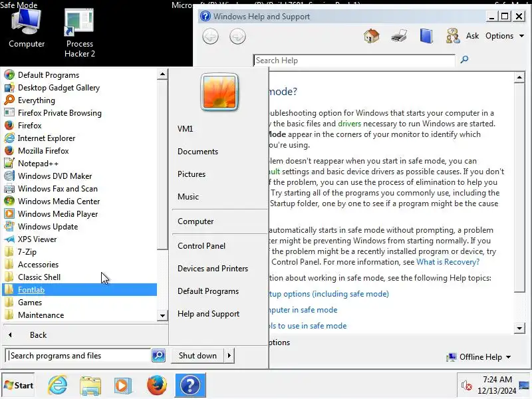Open Default Programs in right pane
The image size is (532, 399).
[219, 291]
